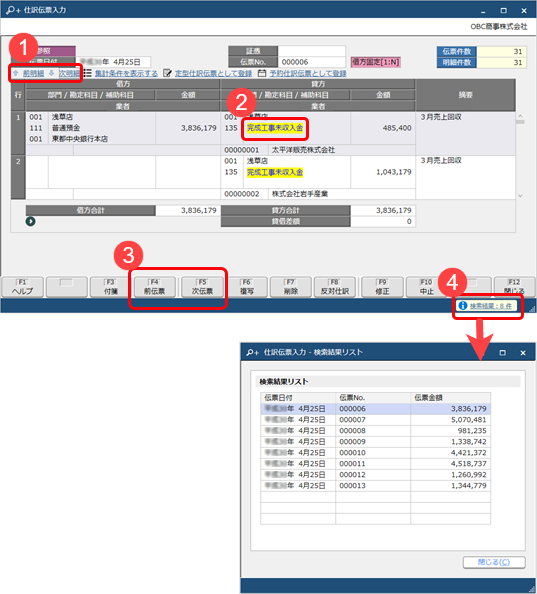The image size is (537, 594).
Task: Click the highlighted 完成工事未収入金 in row 1
Action: point(275,128)
